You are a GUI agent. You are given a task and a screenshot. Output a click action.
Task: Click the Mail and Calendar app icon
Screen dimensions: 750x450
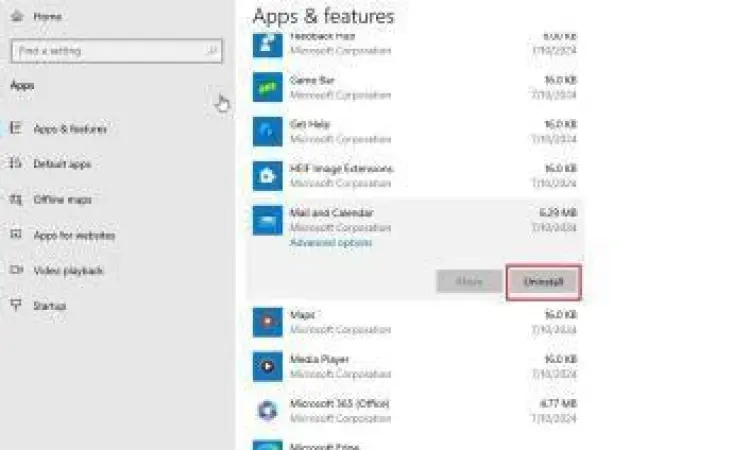(x=267, y=220)
